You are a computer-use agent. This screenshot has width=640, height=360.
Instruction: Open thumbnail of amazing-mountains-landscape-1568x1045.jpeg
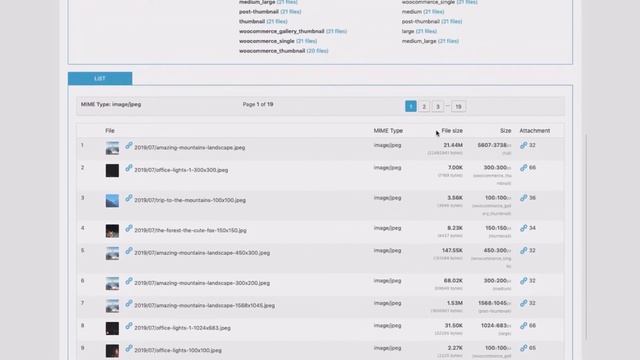112,306
